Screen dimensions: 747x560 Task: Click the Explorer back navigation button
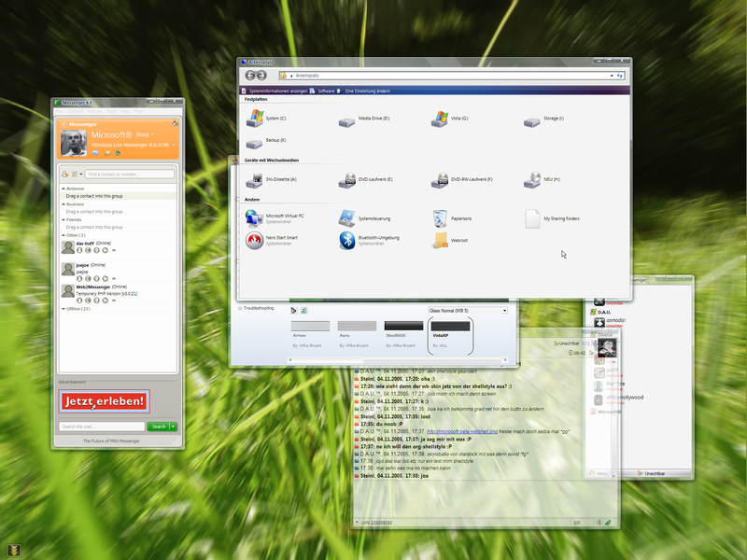[x=250, y=75]
